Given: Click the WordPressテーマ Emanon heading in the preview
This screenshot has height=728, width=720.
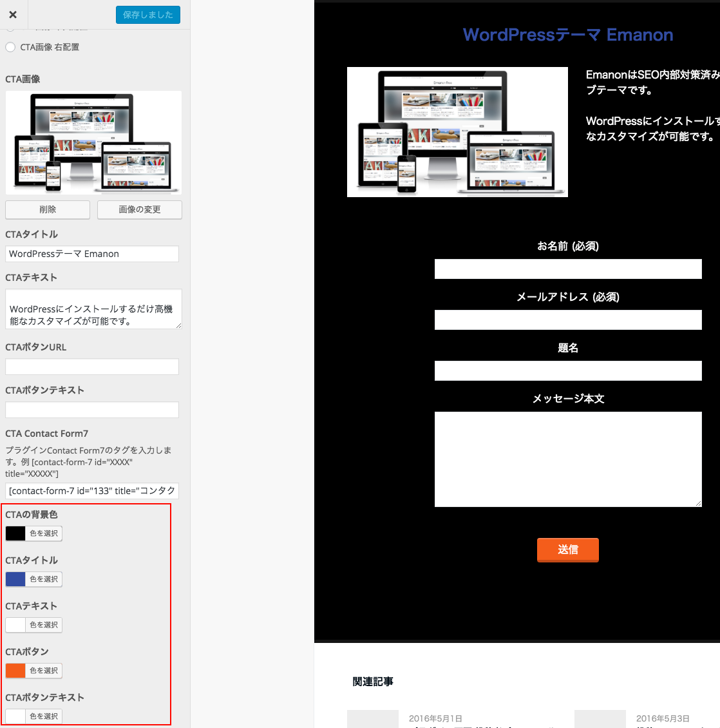Looking at the screenshot, I should [x=568, y=35].
